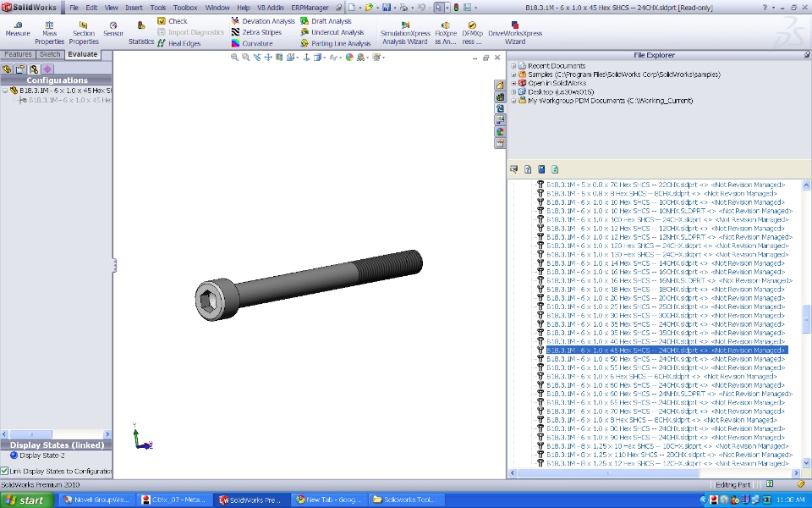Expand Open in SolidWorks node

(x=513, y=83)
